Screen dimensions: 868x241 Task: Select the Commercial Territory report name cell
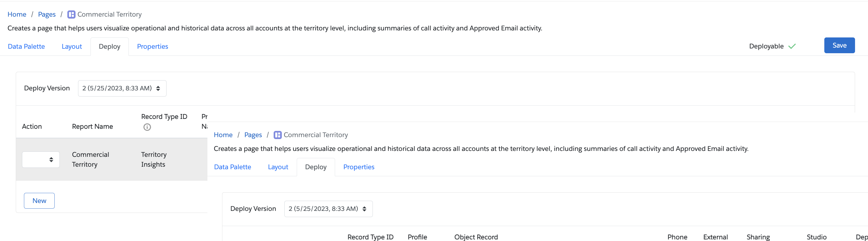tap(91, 160)
